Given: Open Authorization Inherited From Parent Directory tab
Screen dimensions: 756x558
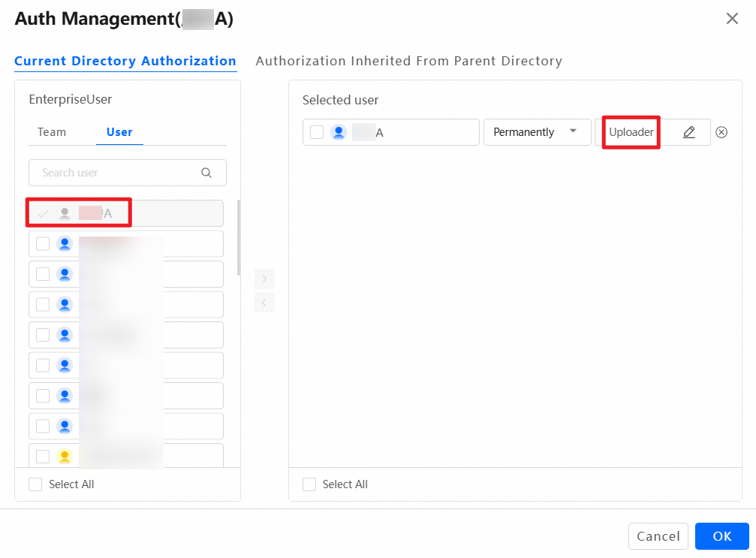Looking at the screenshot, I should [409, 61].
